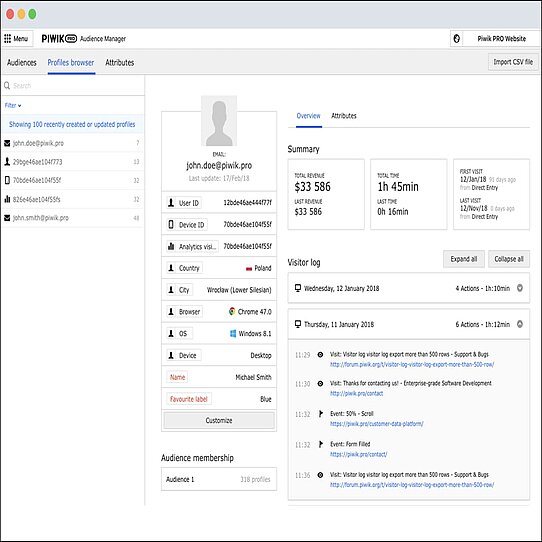Viewport: 542px width, 542px height.
Task: Click the Total Time 1h 45min card
Action: coord(409,194)
